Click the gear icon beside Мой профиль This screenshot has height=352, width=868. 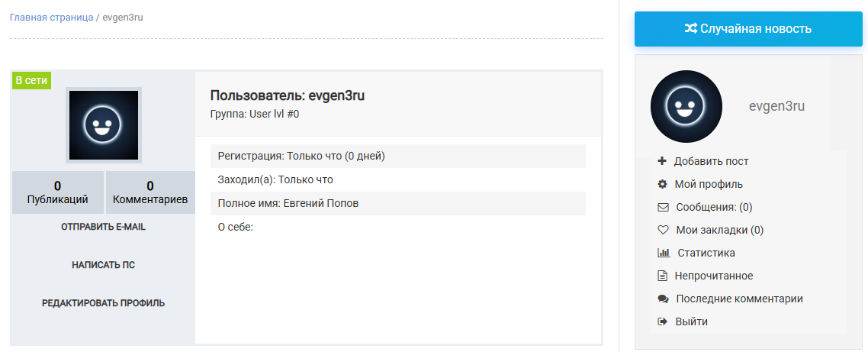[662, 184]
